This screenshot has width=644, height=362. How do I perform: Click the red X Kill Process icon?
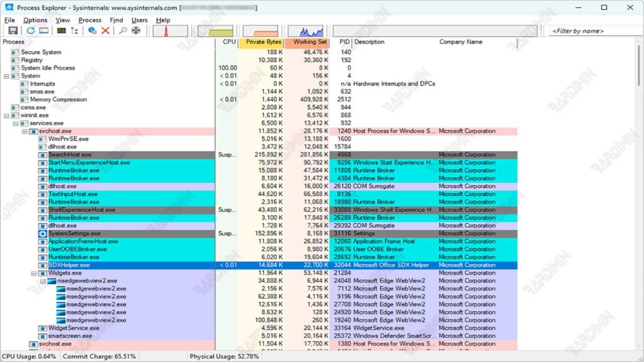click(x=105, y=31)
